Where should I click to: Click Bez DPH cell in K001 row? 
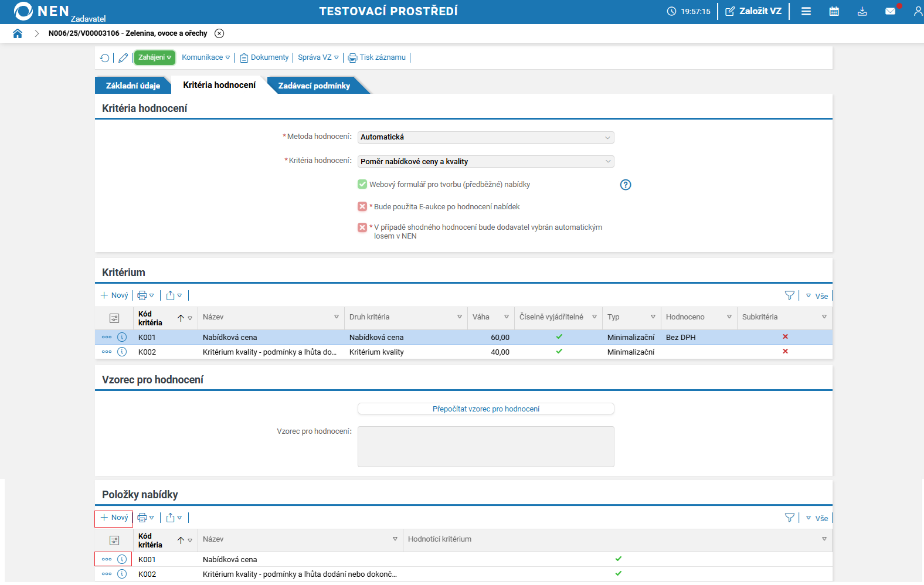pyautogui.click(x=681, y=338)
